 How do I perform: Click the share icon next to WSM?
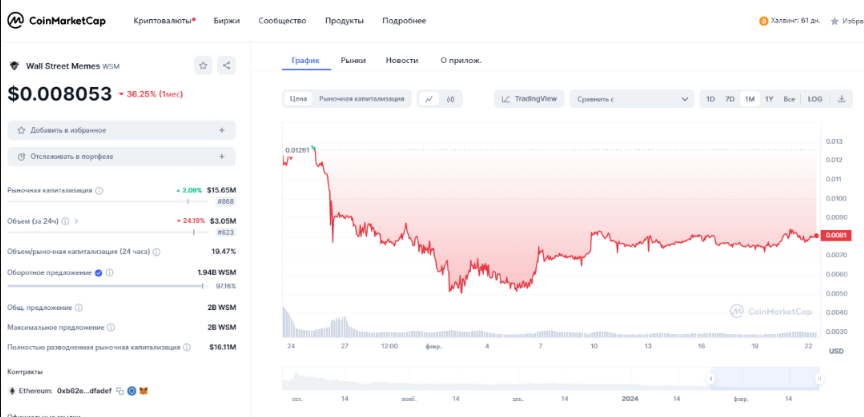[226, 66]
